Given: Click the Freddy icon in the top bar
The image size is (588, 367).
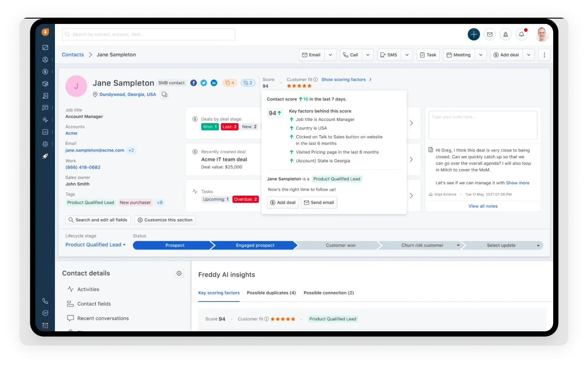Looking at the screenshot, I should pyautogui.click(x=506, y=34).
